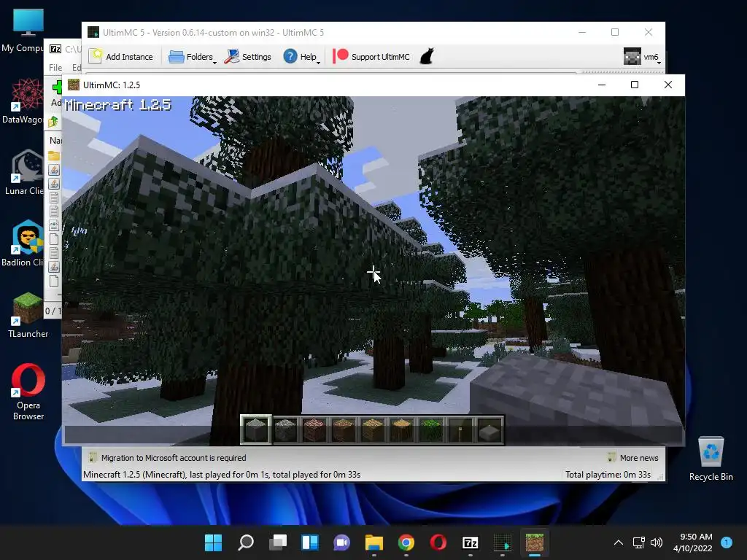The image size is (747, 560).
Task: Minimize the UltimMC 1.2.5 game window
Action: tap(602, 85)
